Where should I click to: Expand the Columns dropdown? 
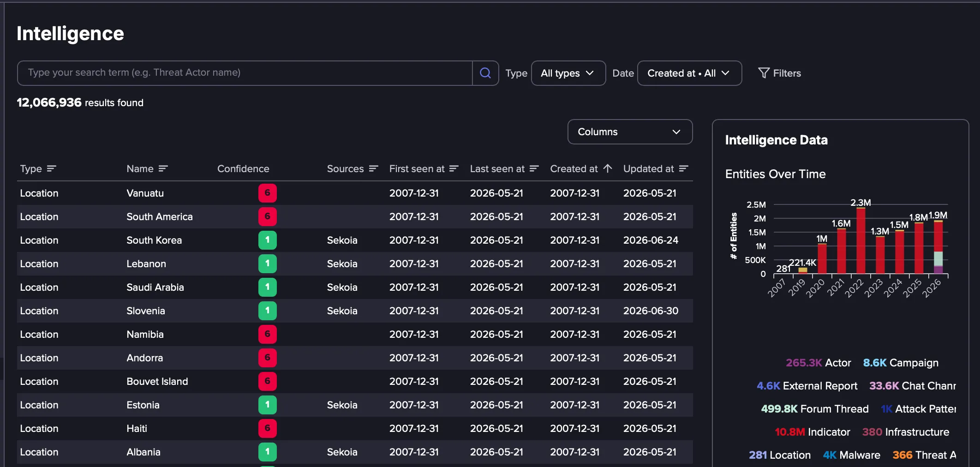tap(630, 132)
